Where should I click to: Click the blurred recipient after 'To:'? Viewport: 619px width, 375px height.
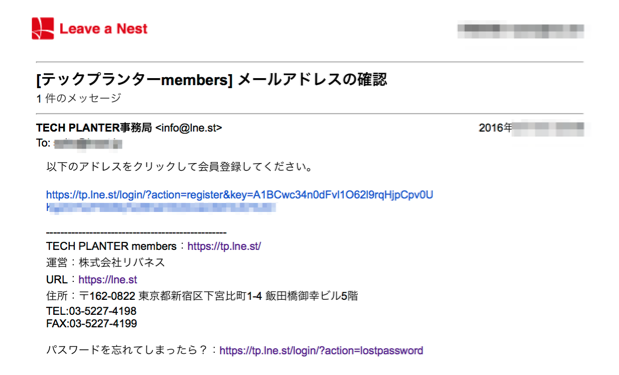(88, 144)
